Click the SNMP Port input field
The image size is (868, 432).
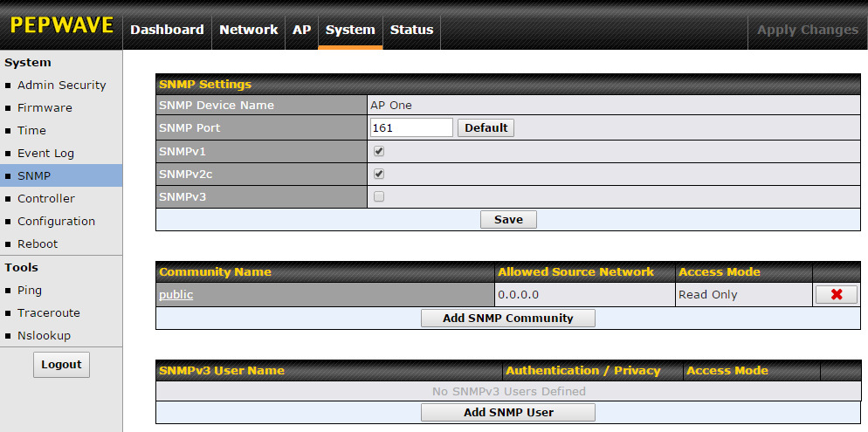click(x=411, y=127)
